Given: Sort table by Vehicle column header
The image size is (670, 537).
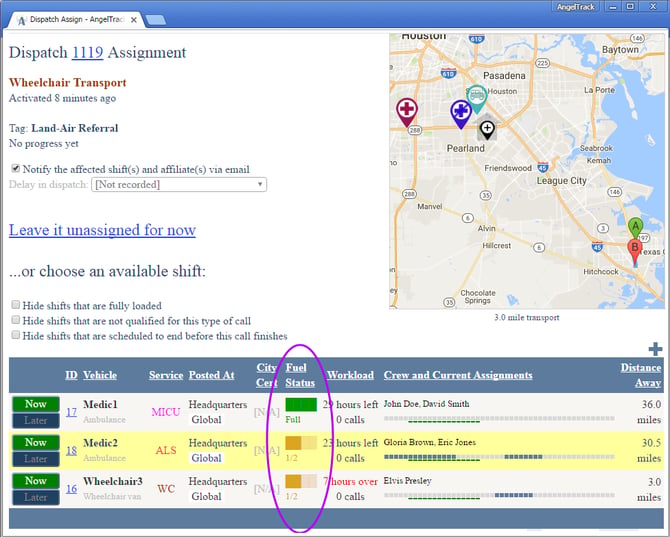Looking at the screenshot, I should coord(100,375).
